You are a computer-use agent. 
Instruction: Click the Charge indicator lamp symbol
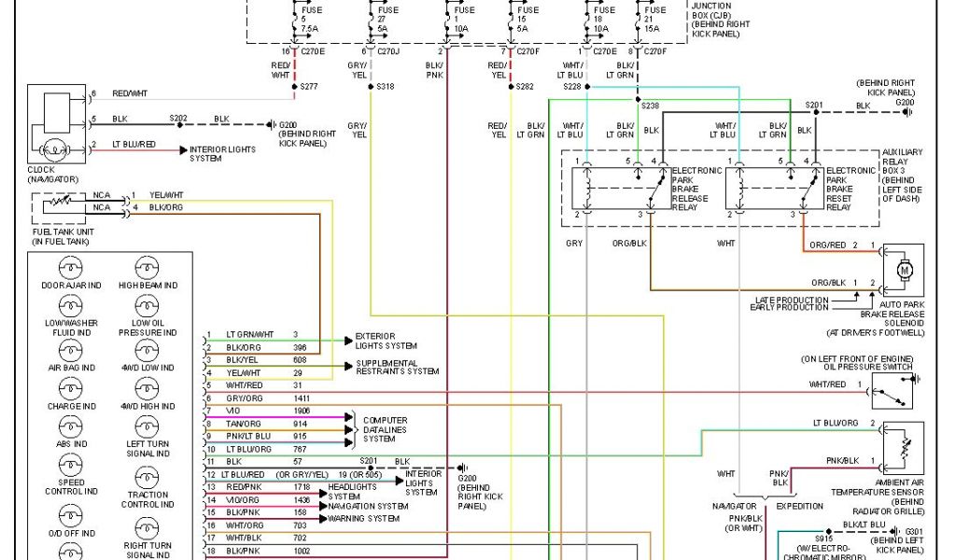click(x=69, y=389)
